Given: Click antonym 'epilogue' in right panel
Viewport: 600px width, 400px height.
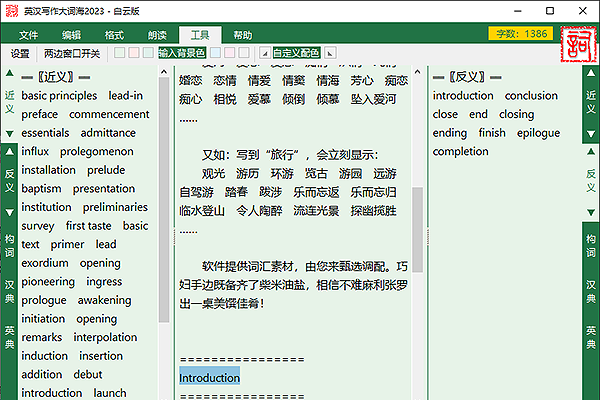Looking at the screenshot, I should [538, 133].
